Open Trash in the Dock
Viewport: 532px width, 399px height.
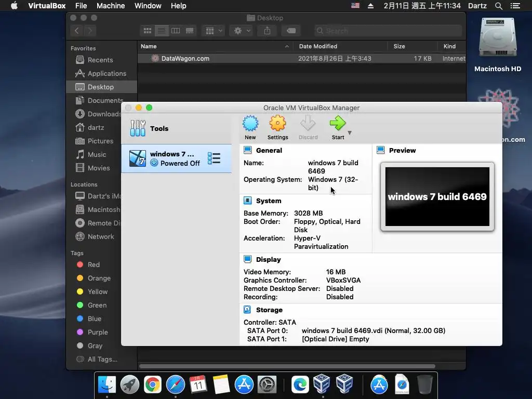424,384
